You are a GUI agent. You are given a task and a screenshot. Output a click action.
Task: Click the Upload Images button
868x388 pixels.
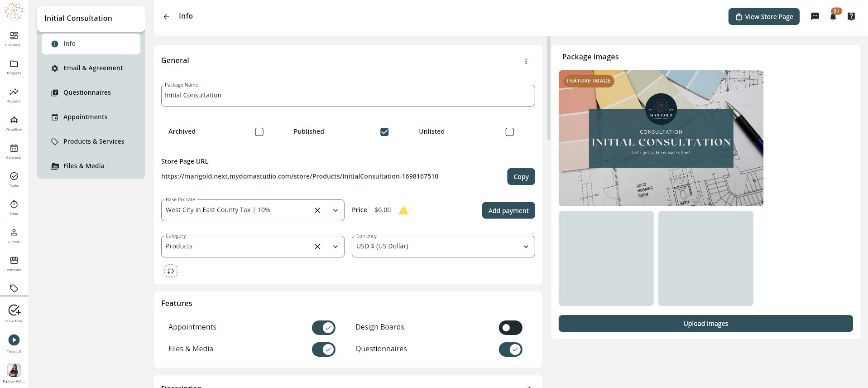point(705,324)
